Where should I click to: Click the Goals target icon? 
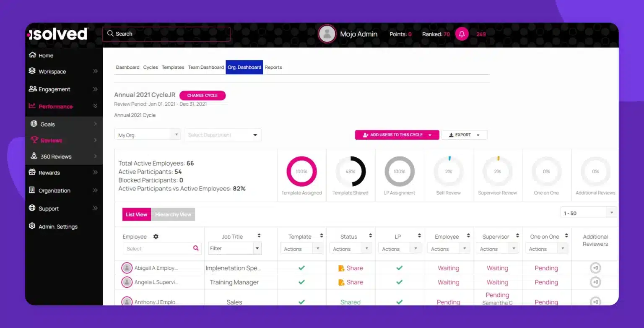click(34, 124)
